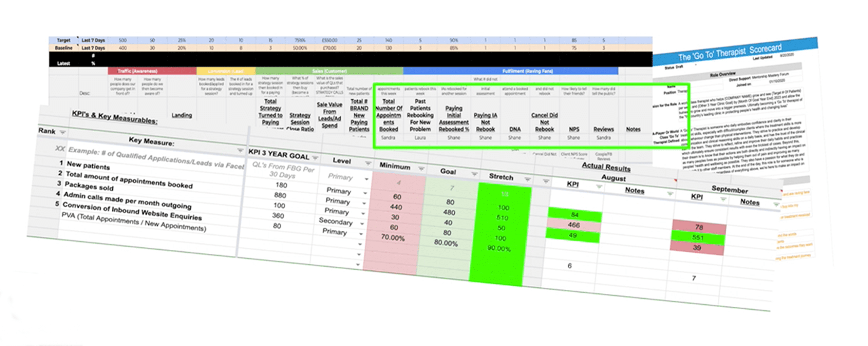The image size is (868, 346).
Task: Open the Stretch column filter arrow
Action: pos(527,179)
